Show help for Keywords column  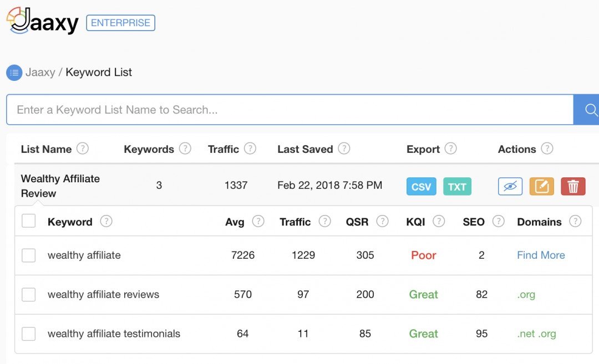pos(185,148)
